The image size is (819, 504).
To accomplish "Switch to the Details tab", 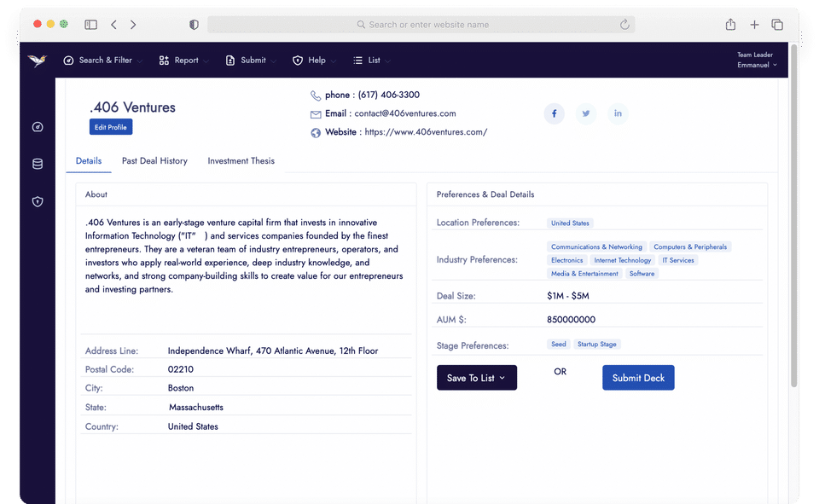I will [89, 161].
